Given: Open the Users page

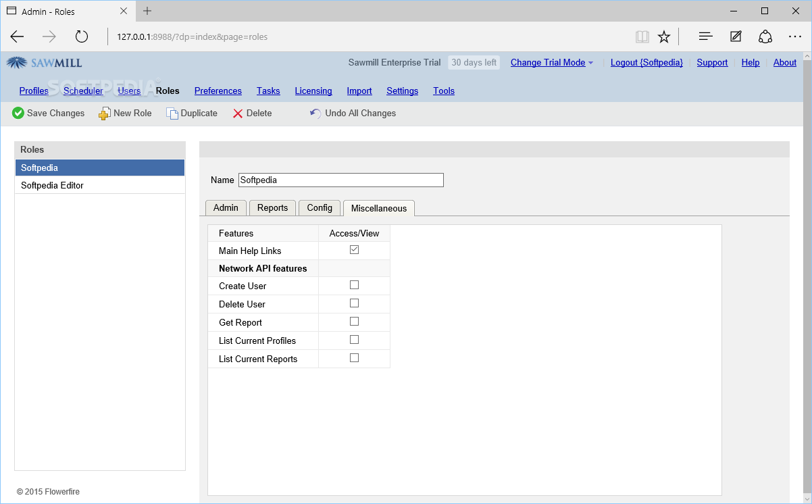Looking at the screenshot, I should coord(129,91).
